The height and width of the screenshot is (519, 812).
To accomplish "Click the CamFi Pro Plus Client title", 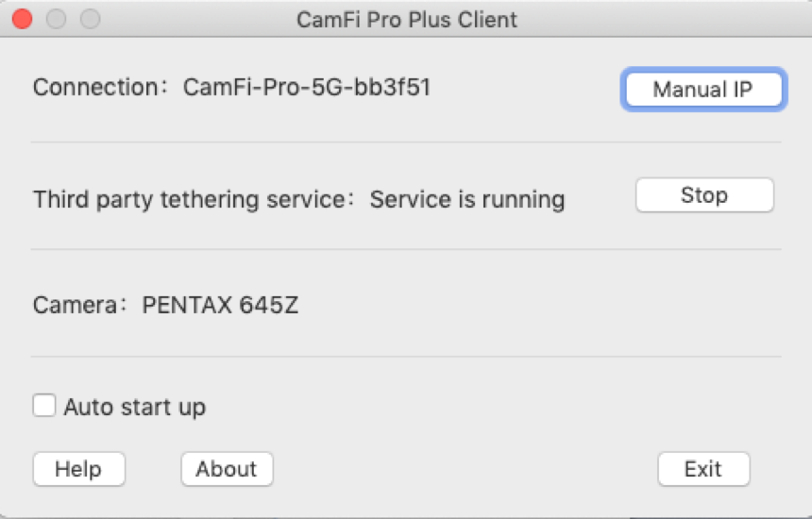I will tap(407, 20).
